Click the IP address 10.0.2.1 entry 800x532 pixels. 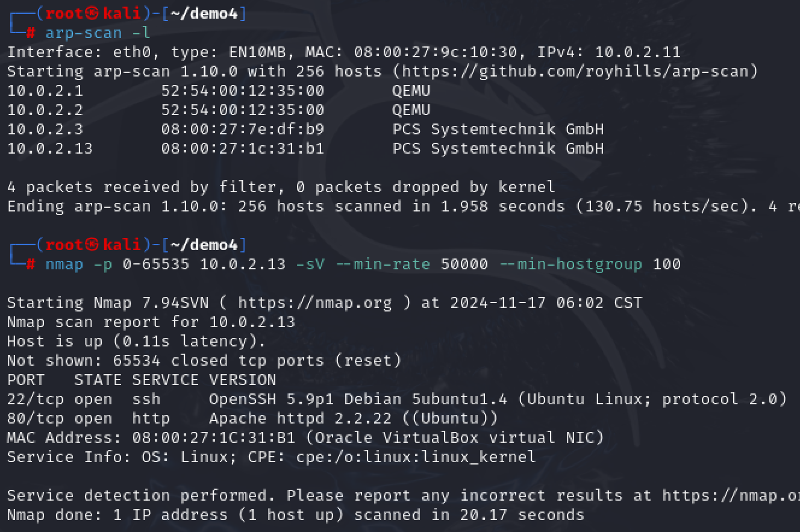click(x=45, y=91)
